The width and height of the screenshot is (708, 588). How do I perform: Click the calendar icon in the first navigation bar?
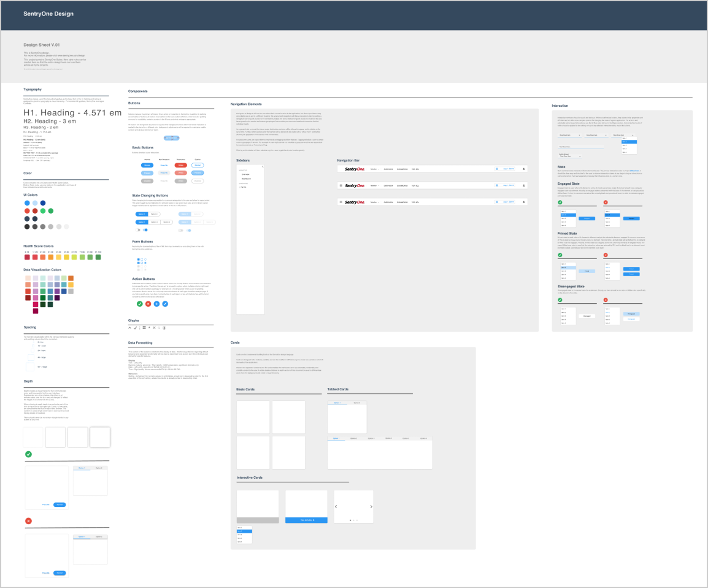(x=497, y=168)
